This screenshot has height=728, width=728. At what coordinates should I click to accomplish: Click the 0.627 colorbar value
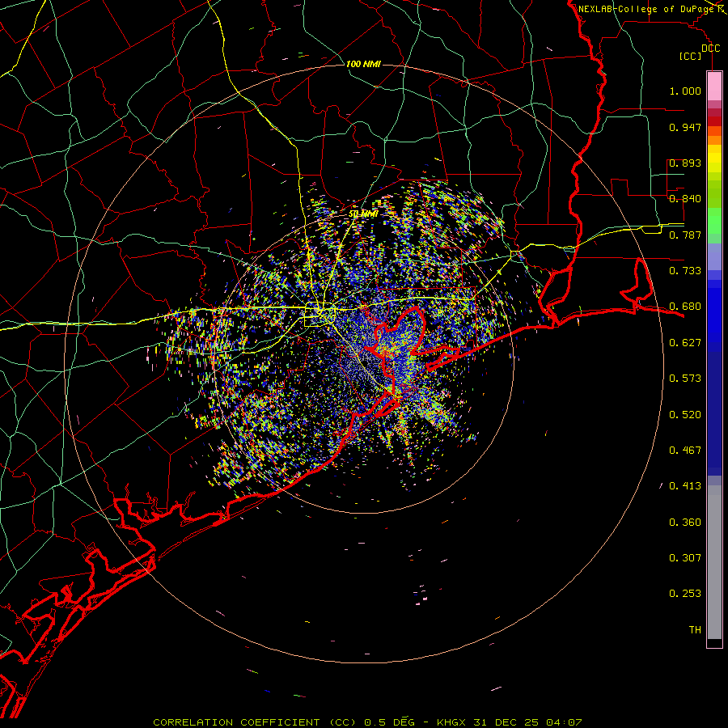point(685,343)
